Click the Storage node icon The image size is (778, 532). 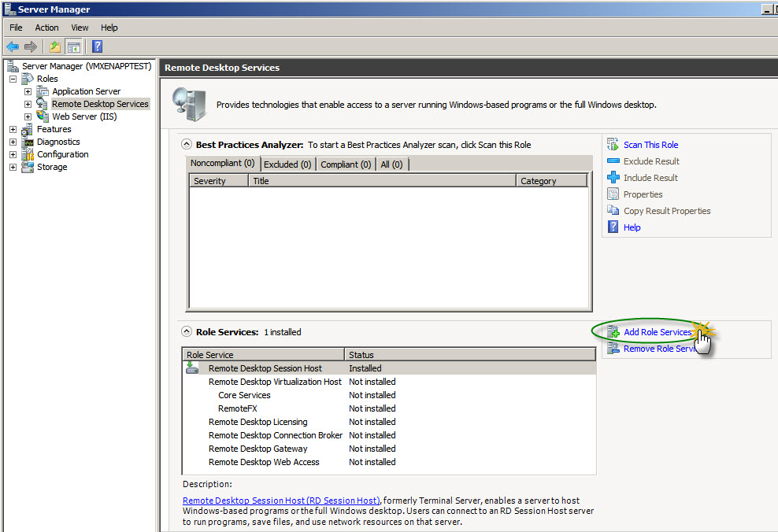tap(28, 167)
